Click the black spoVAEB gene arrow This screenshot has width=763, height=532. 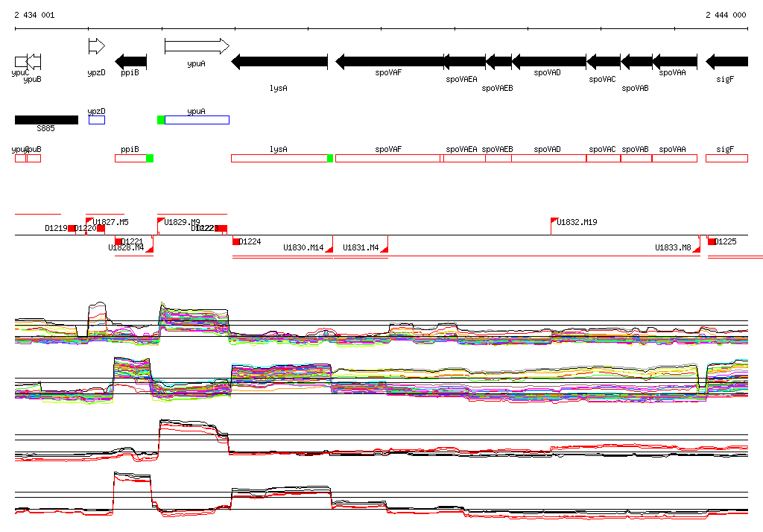498,62
